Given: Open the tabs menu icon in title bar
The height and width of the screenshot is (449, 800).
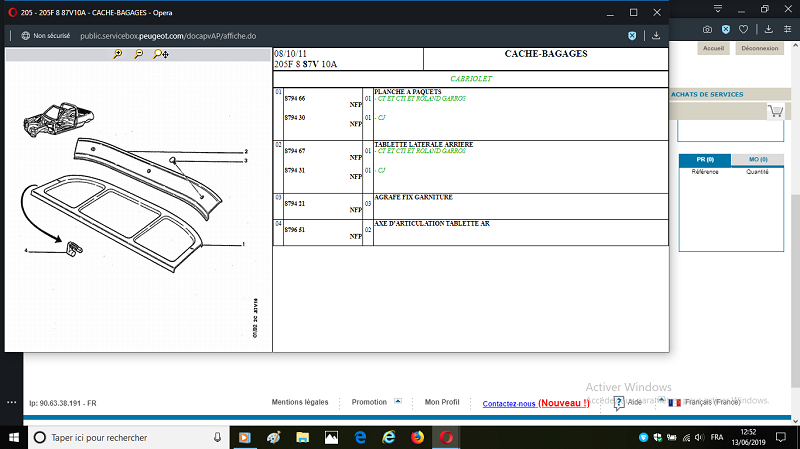Looking at the screenshot, I should [x=718, y=9].
